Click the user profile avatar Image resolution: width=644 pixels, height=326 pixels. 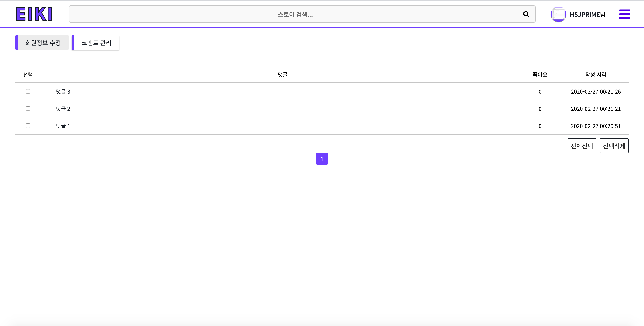pos(558,14)
